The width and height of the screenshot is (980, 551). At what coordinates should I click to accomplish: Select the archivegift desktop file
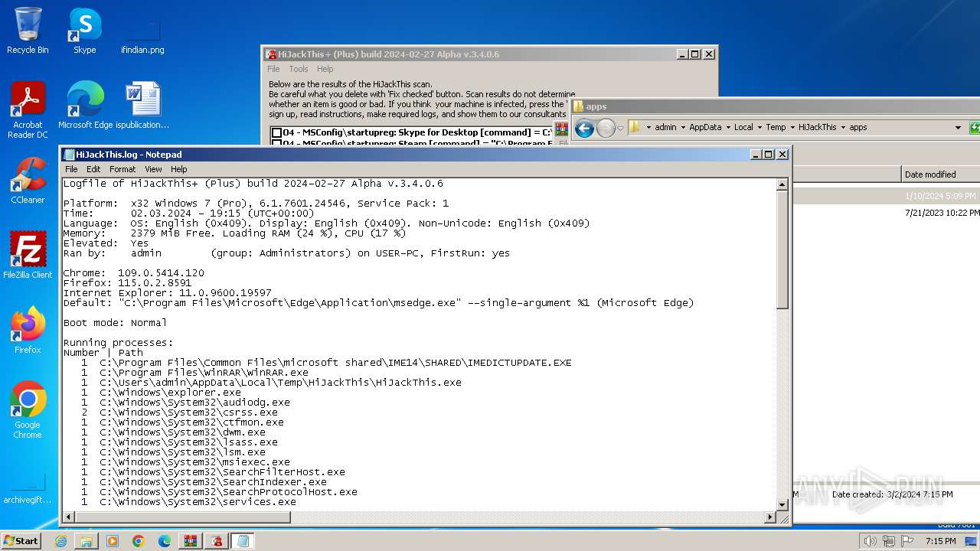[28, 488]
